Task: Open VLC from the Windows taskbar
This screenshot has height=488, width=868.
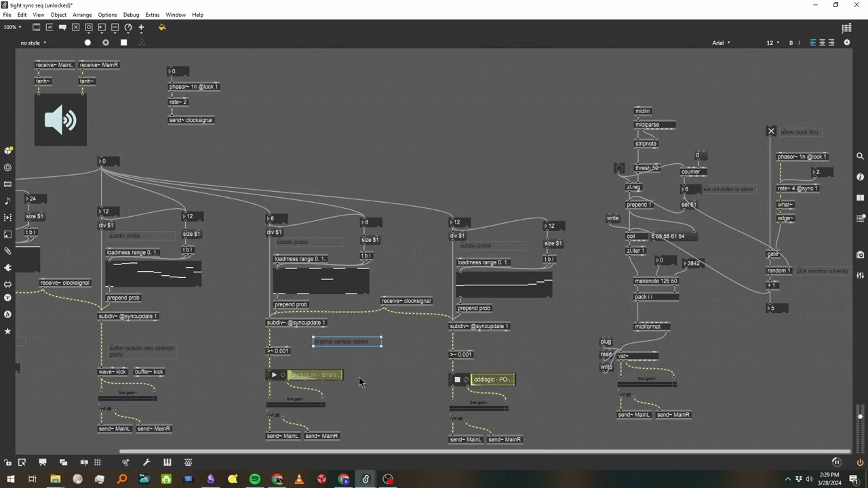Action: pos(299,479)
